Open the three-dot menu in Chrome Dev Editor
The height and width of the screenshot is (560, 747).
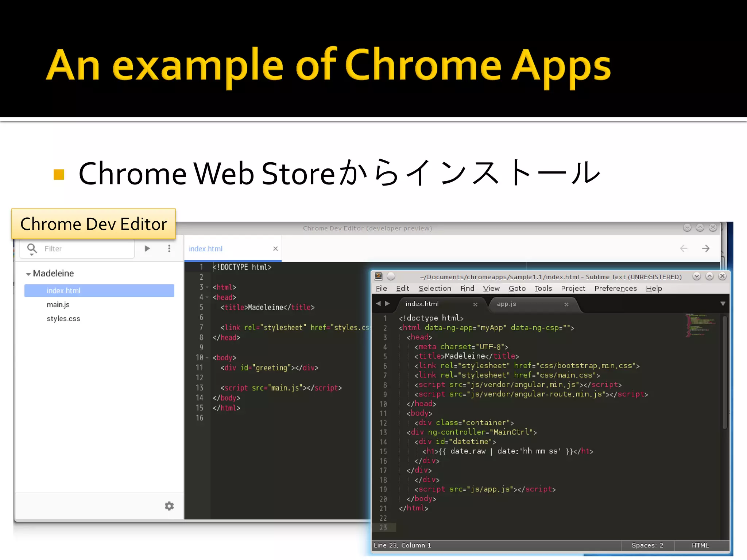pyautogui.click(x=169, y=249)
